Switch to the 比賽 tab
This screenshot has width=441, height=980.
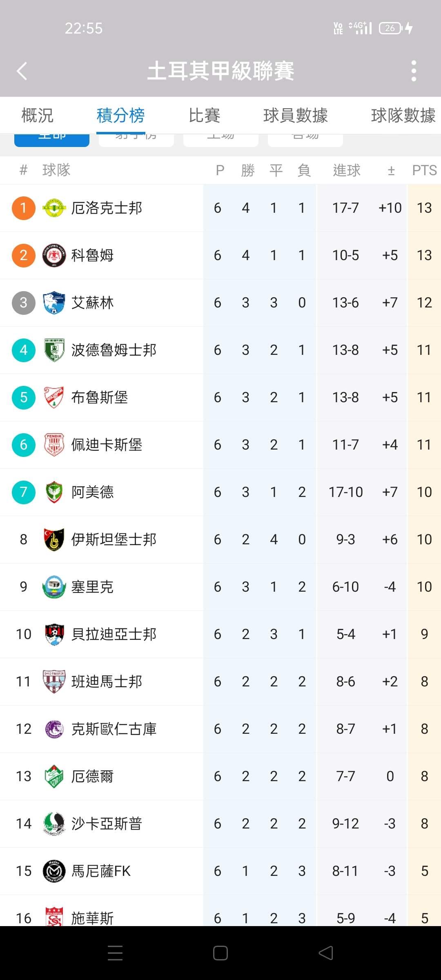click(204, 116)
